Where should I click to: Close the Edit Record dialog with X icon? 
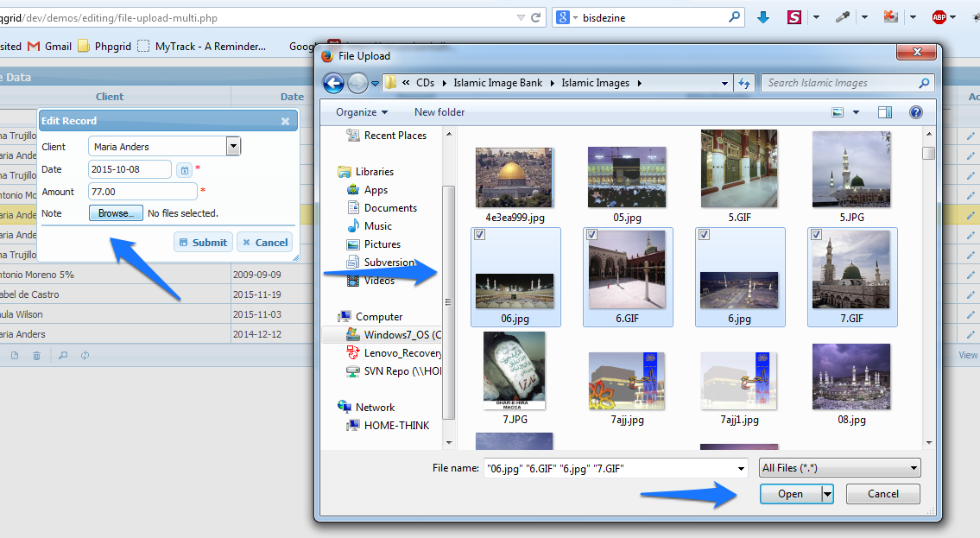point(285,122)
